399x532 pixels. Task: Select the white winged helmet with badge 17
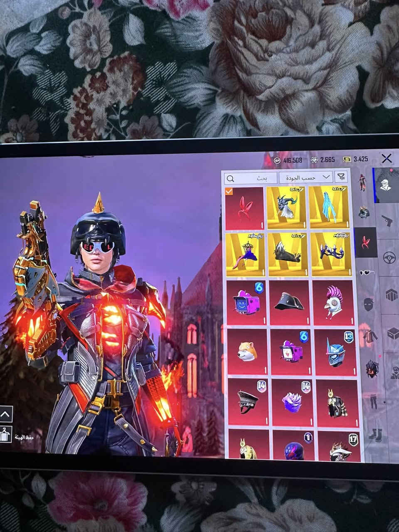(x=340, y=447)
